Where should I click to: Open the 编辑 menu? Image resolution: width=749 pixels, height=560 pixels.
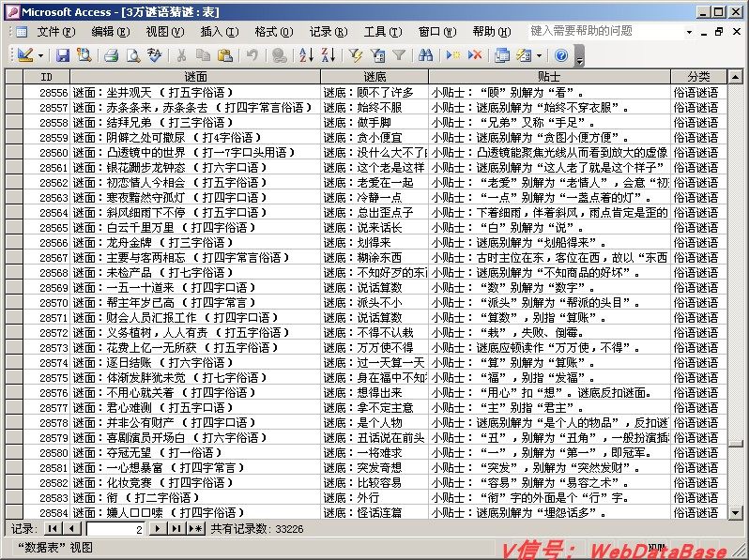click(x=111, y=32)
